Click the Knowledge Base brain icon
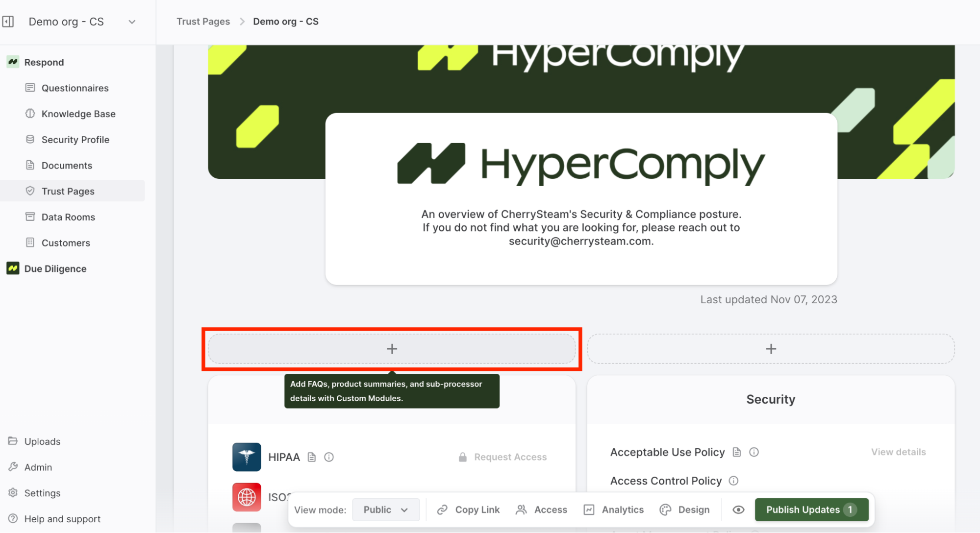The height and width of the screenshot is (533, 980). click(x=30, y=114)
